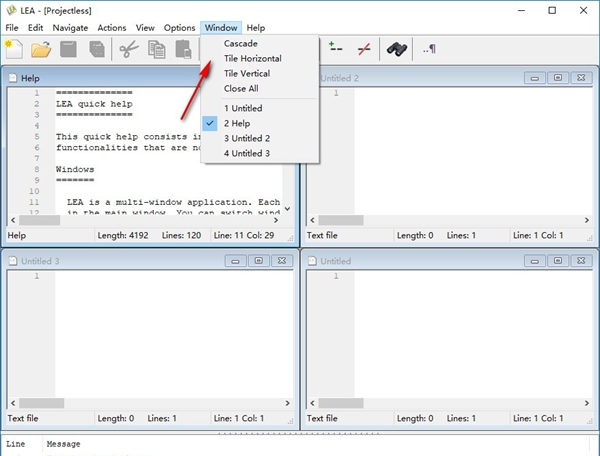
Task: Click the right scroll arrow in Untitled 3
Action: 287,403
